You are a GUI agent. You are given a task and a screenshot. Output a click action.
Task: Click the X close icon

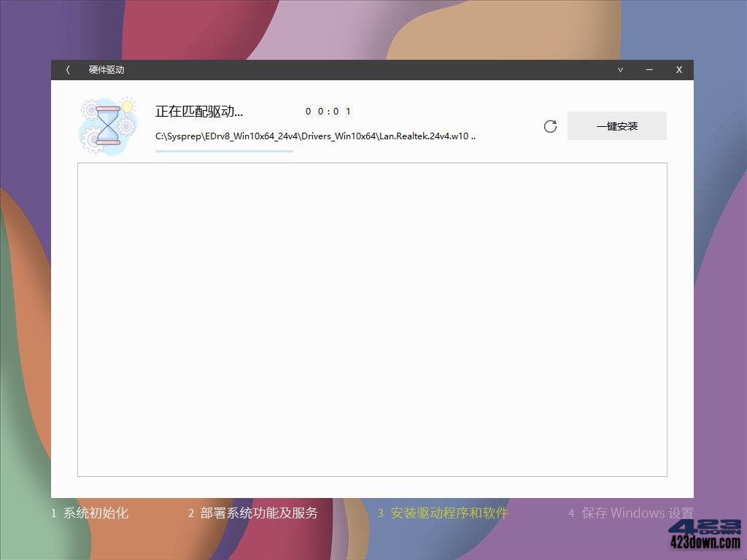point(678,69)
